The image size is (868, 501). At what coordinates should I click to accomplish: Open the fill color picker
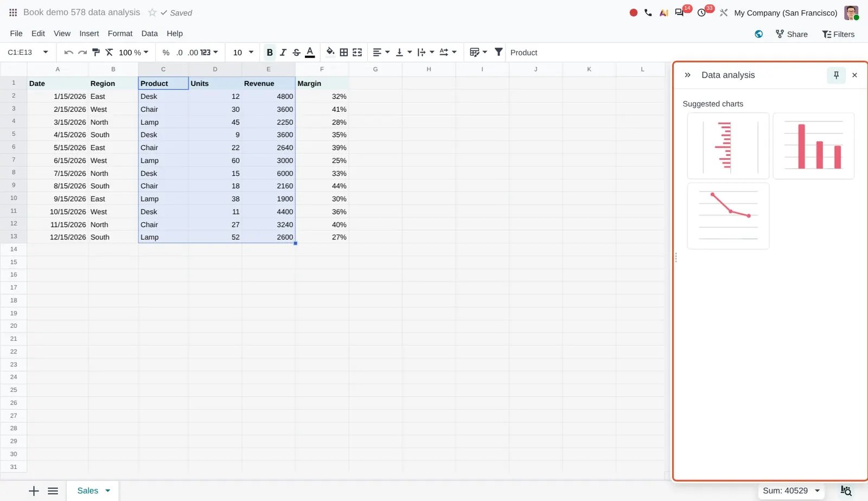click(x=330, y=52)
